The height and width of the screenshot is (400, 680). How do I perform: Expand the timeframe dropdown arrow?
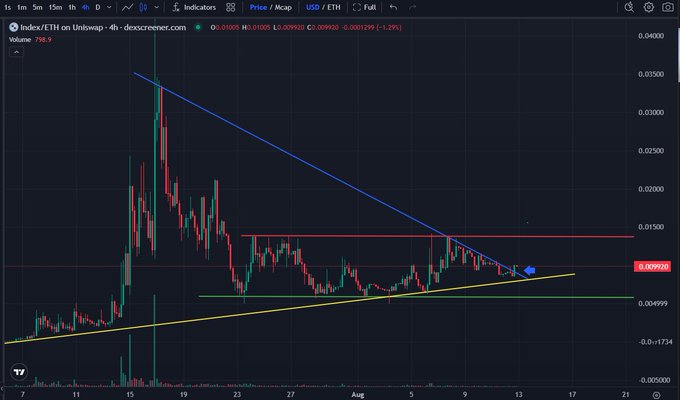109,7
